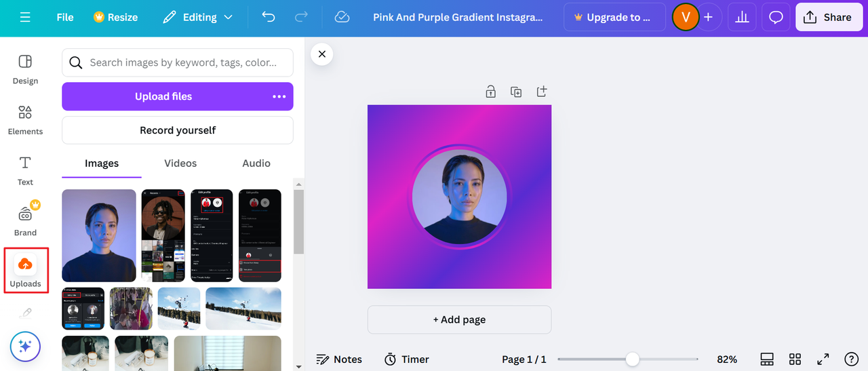
Task: Close the side panel with X button
Action: coord(322,54)
